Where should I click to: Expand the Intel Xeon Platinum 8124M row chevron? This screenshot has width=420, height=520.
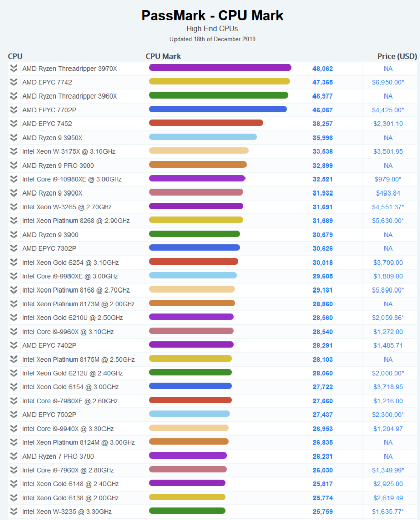(14, 442)
